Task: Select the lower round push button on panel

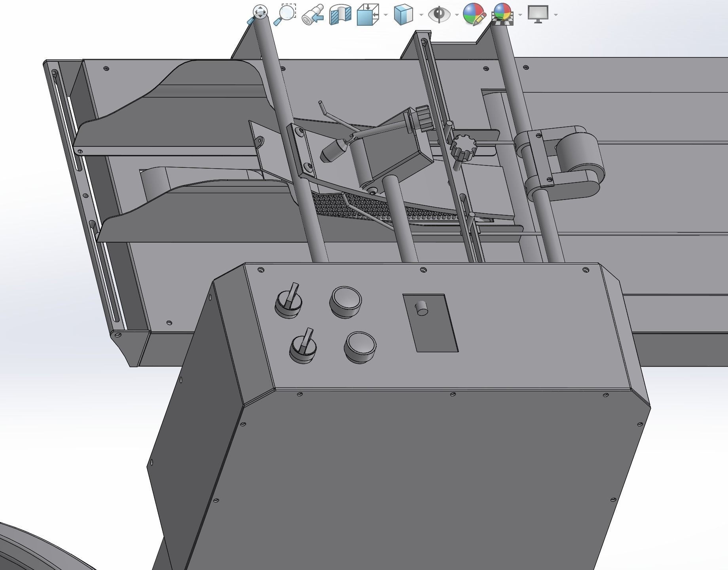Action: point(360,348)
